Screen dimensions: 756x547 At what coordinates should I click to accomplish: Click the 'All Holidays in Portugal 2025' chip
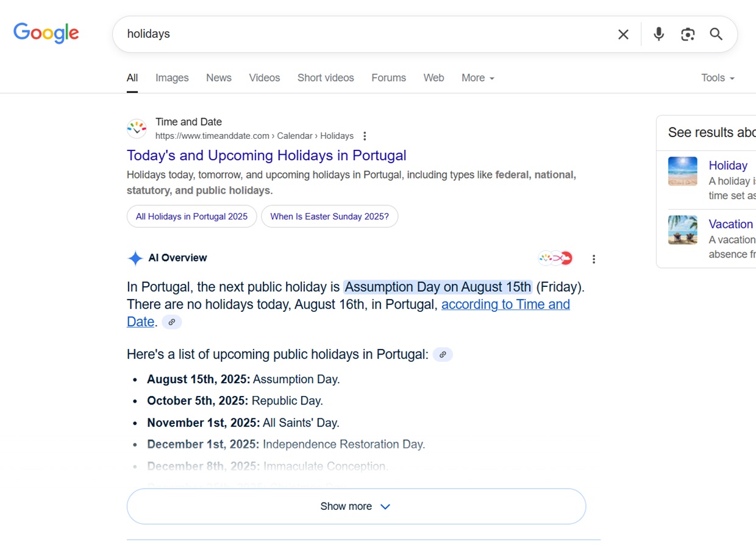191,216
